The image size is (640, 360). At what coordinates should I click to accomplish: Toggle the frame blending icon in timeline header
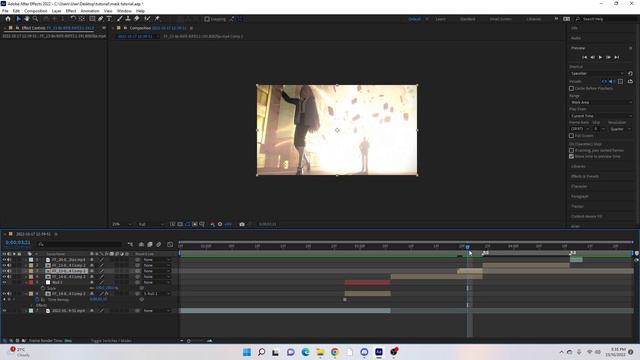[x=150, y=244]
